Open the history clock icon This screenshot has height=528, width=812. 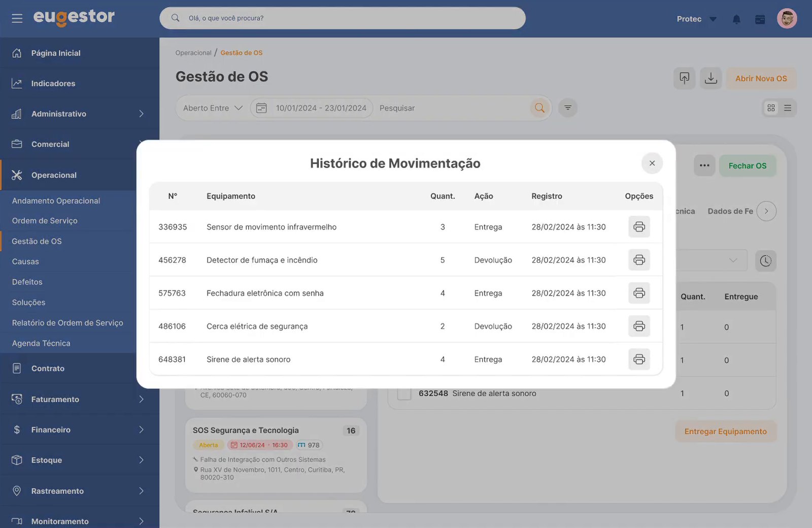(766, 260)
